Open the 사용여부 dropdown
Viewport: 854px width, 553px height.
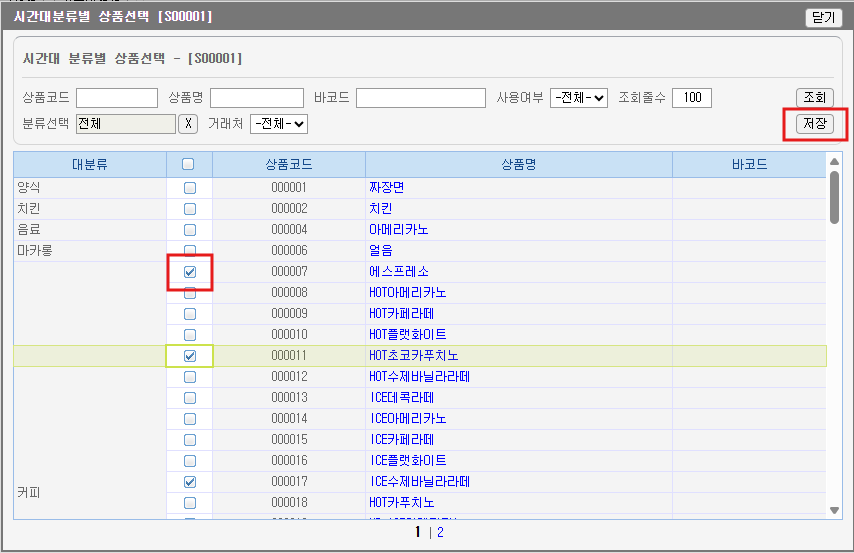(x=579, y=98)
